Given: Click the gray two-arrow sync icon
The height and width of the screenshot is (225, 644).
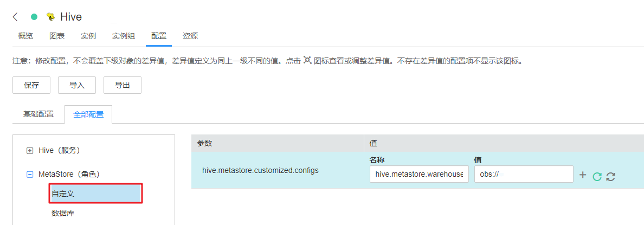Looking at the screenshot, I should 610,176.
